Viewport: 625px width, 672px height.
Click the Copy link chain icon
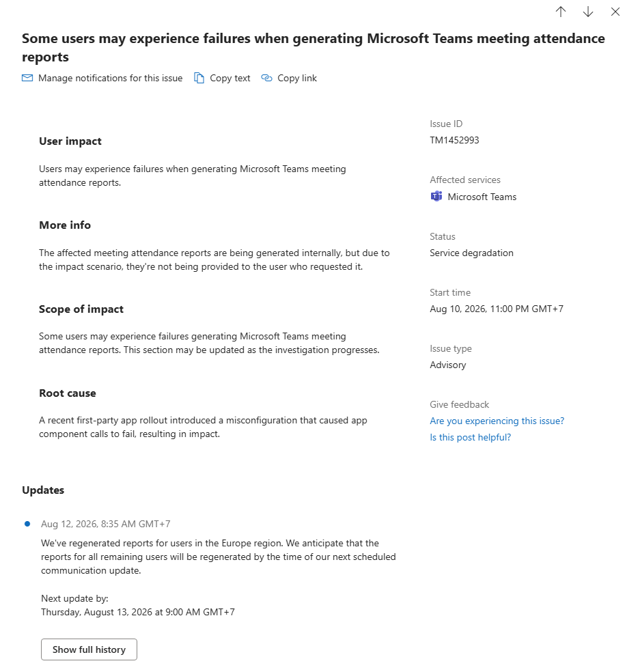(x=266, y=78)
